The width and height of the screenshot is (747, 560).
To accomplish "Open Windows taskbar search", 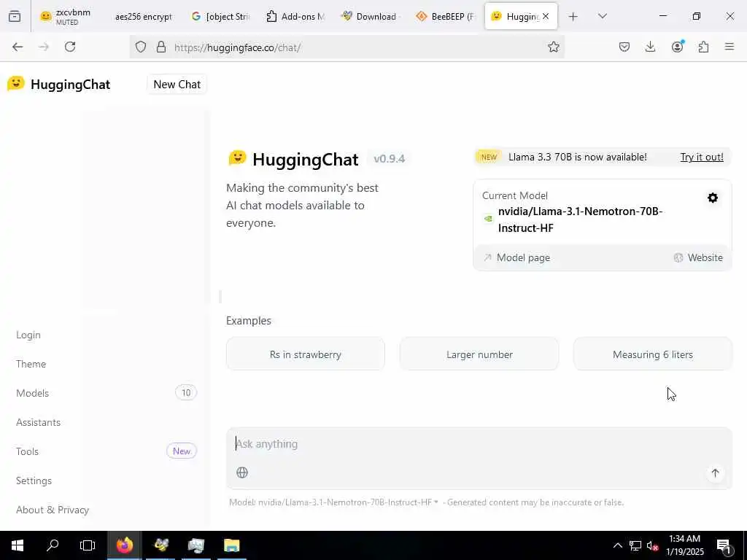I will (x=53, y=545).
